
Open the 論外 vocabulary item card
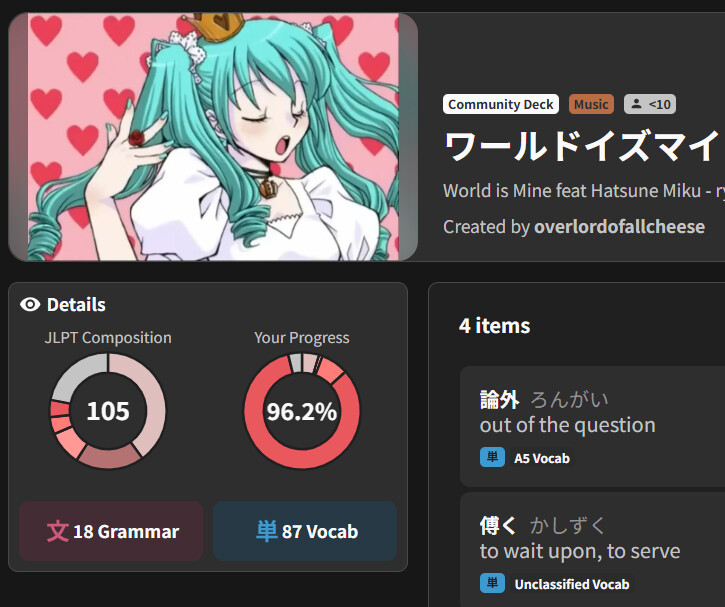592,426
